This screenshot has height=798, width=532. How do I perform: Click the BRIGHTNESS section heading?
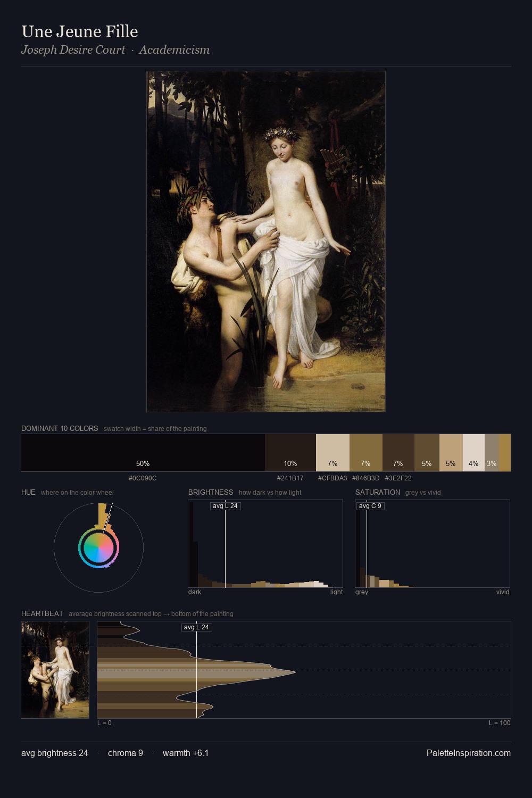coord(211,492)
